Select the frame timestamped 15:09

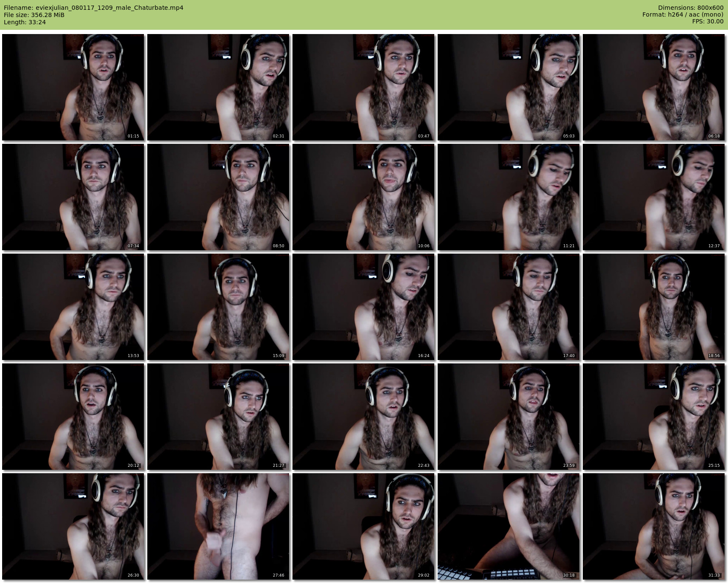click(x=218, y=307)
